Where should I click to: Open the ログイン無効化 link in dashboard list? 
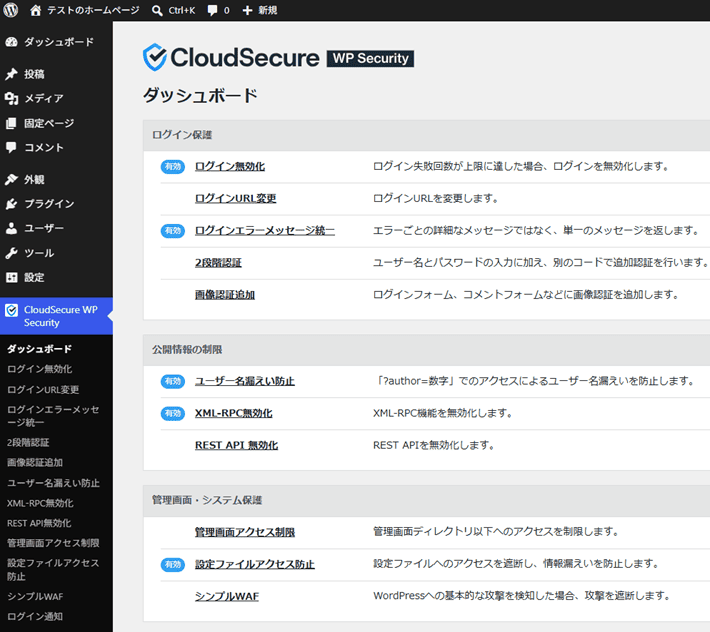pos(230,167)
